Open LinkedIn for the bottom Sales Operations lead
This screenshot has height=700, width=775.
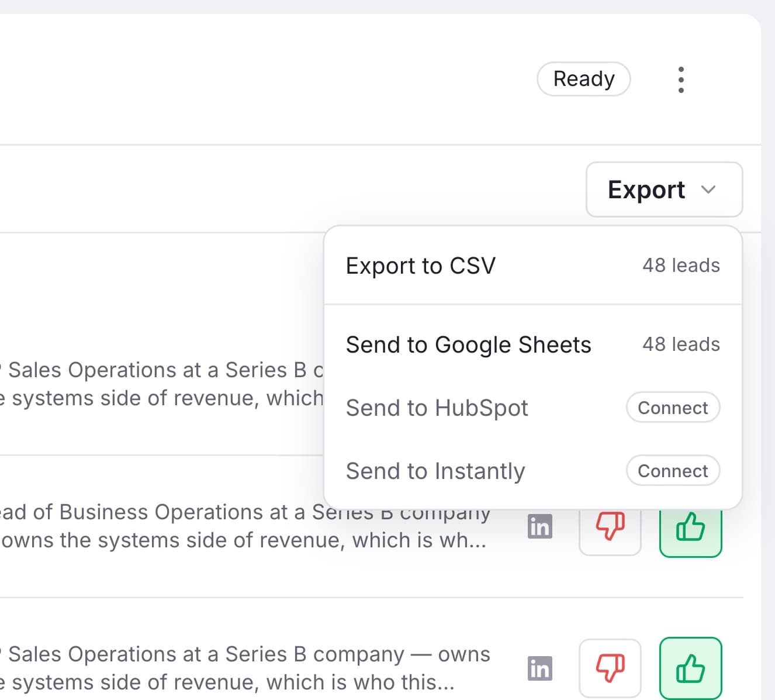tap(539, 668)
